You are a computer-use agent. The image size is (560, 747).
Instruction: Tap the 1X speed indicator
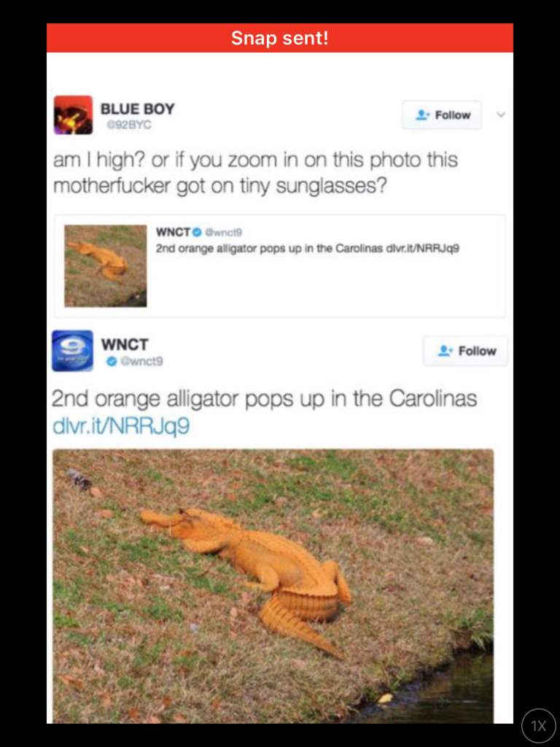[x=539, y=726]
